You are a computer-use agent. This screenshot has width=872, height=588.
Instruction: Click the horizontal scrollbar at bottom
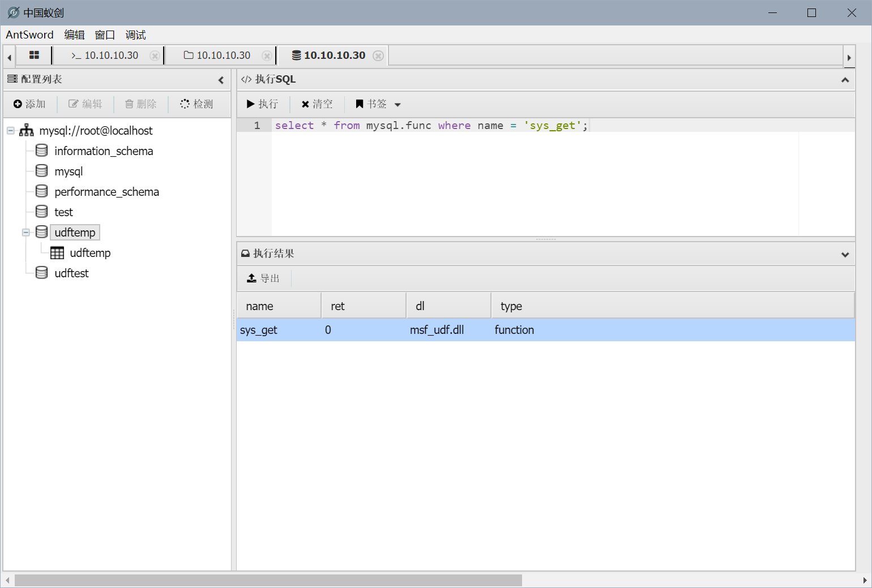[268, 580]
